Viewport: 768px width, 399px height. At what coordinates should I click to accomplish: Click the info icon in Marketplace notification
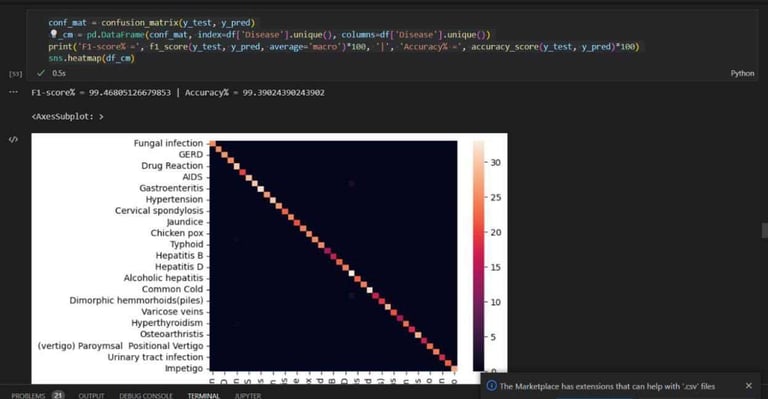tap(491, 386)
